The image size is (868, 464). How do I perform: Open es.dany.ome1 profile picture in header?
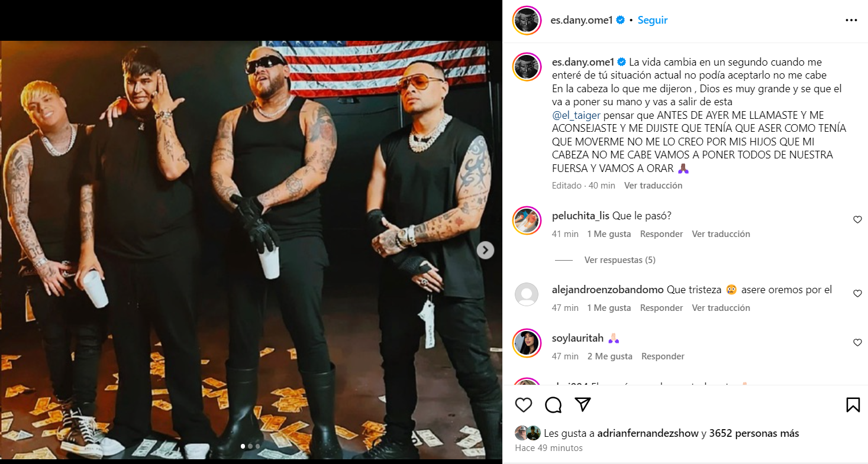click(x=527, y=20)
